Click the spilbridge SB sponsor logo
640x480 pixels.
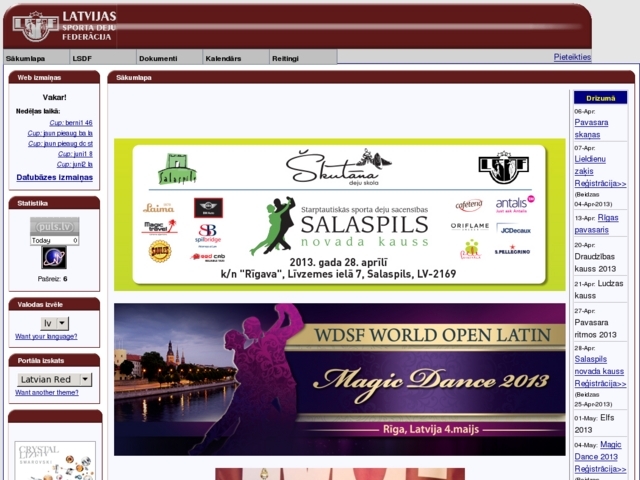coord(208,234)
